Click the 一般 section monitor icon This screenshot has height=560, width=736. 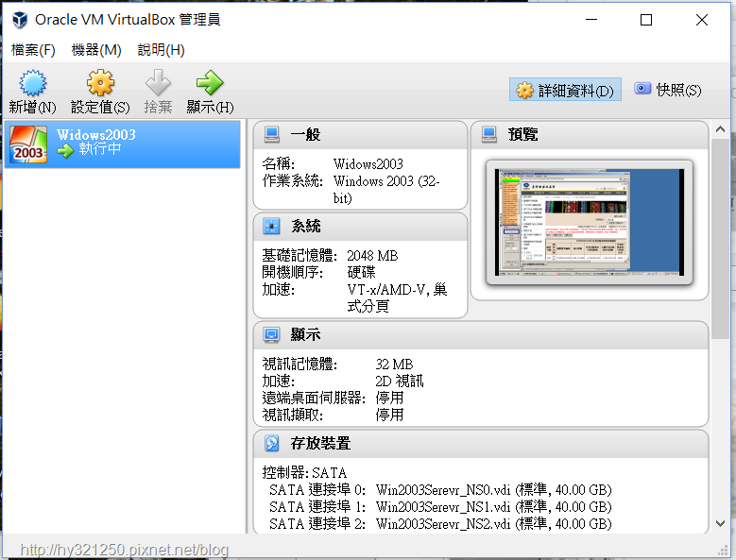272,135
